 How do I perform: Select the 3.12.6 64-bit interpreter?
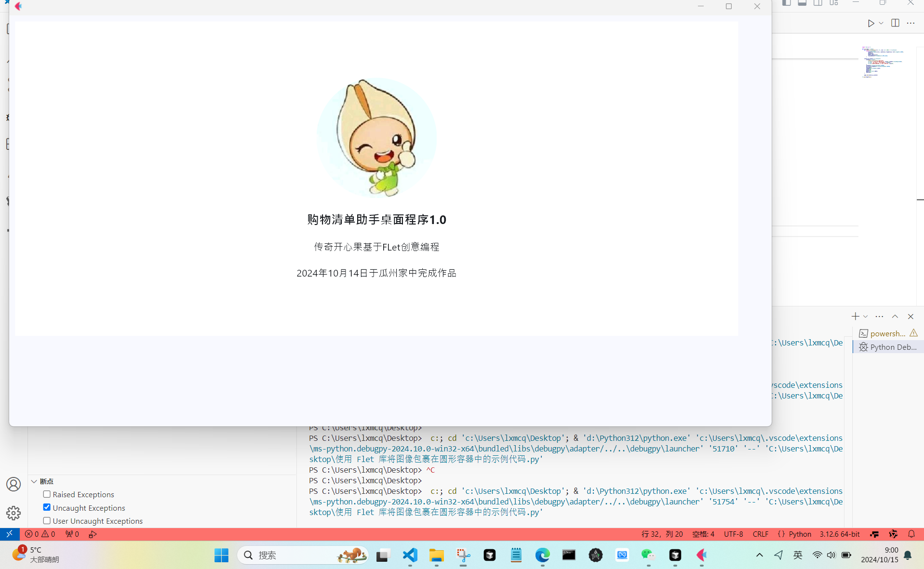point(840,534)
